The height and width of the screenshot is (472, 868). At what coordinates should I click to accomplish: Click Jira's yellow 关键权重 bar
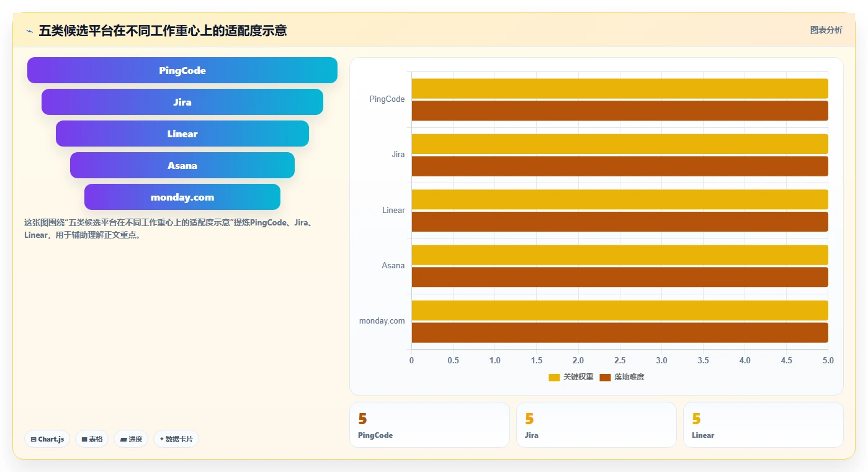[620, 143]
